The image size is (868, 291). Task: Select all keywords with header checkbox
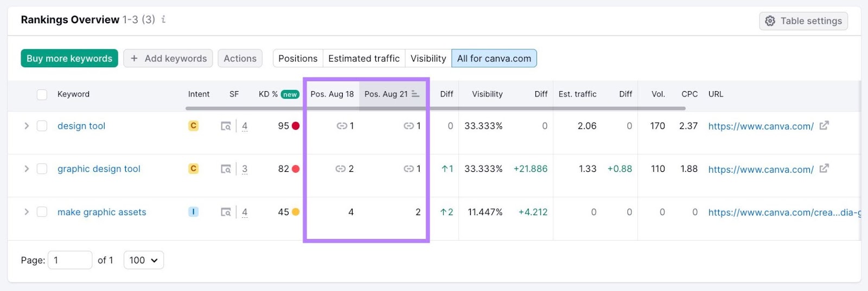tap(42, 94)
